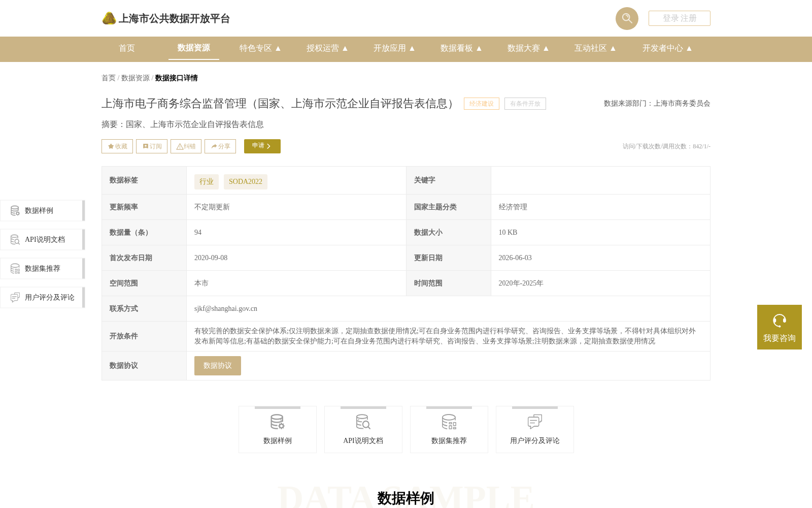Click the 不定期更新 value
The height and width of the screenshot is (508, 812).
[212, 207]
